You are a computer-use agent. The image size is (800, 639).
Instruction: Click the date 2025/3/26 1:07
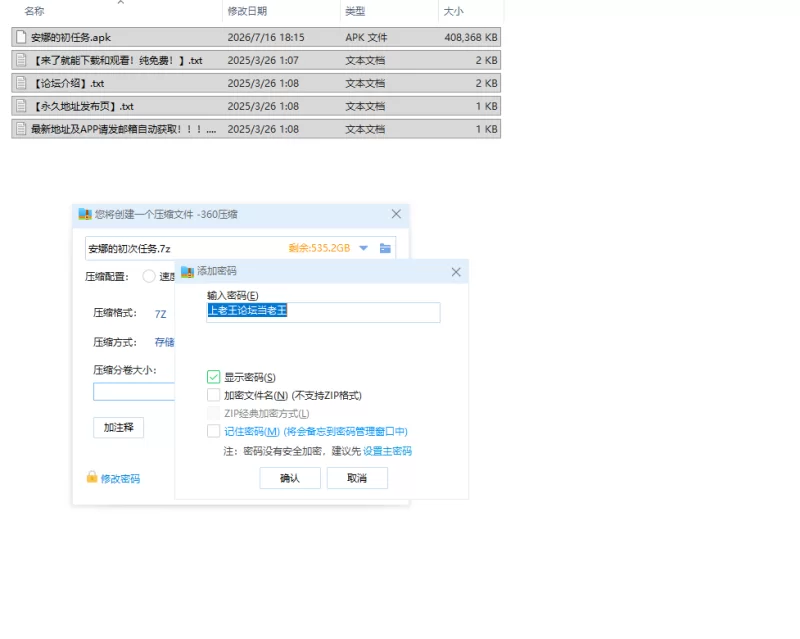263,60
